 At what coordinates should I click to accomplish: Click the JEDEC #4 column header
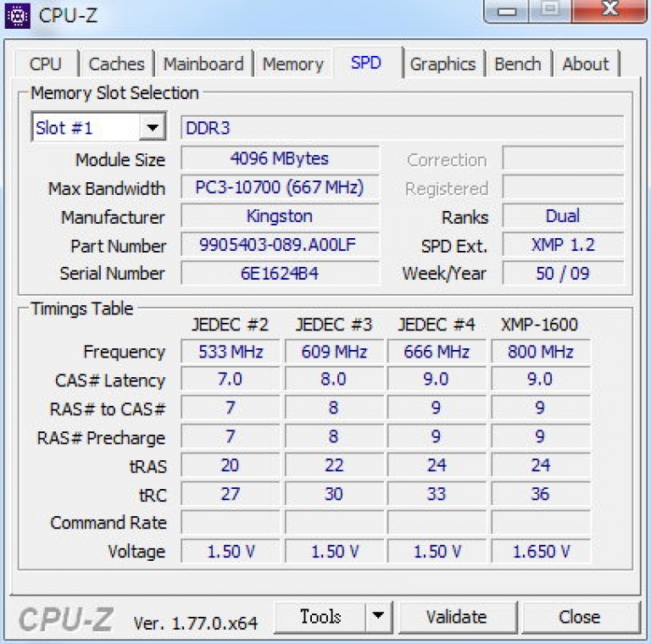tap(437, 325)
